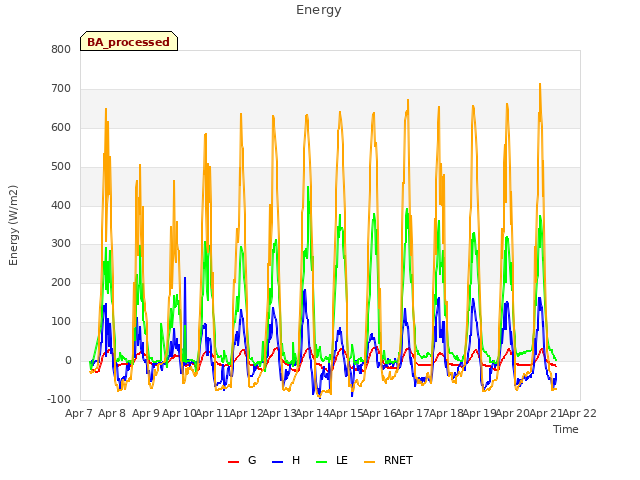
Task: Select the H legend label
Action: [296, 460]
